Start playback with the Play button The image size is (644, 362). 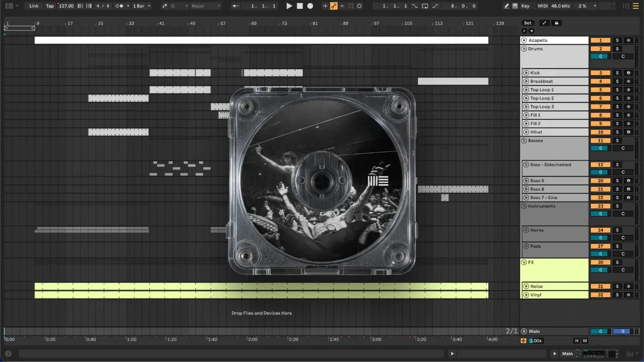coord(289,6)
